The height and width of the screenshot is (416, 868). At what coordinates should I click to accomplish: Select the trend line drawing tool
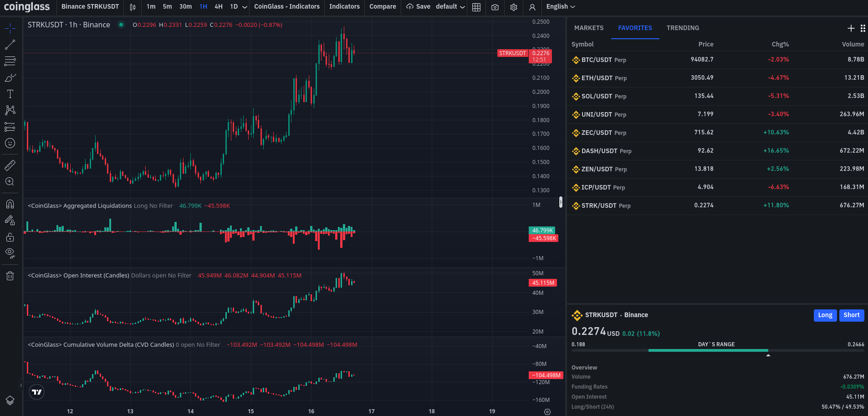[x=10, y=45]
